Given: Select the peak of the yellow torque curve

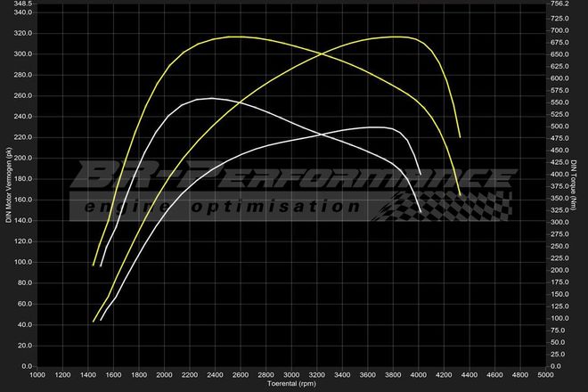Looking at the screenshot, I should [236, 37].
